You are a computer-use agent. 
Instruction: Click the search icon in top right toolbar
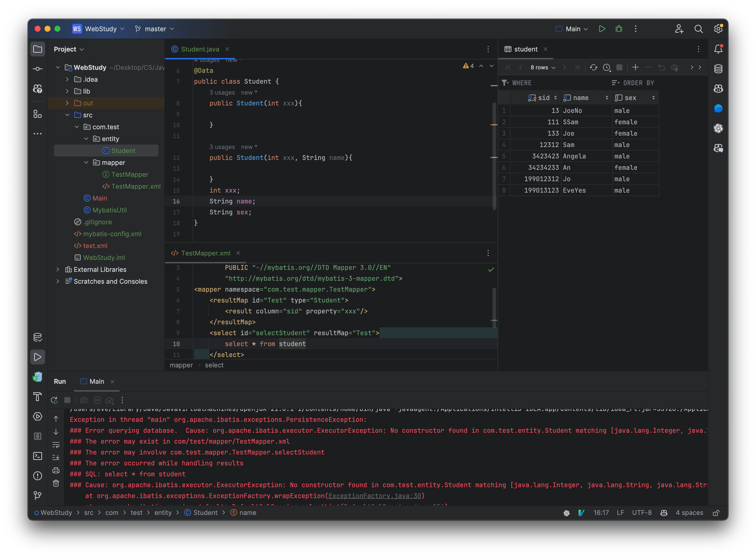[x=699, y=28]
